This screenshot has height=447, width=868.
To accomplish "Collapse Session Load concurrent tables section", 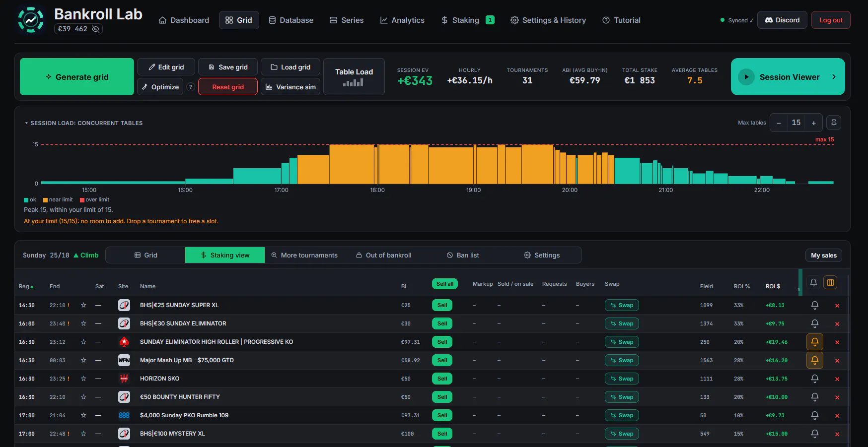I will tap(26, 123).
